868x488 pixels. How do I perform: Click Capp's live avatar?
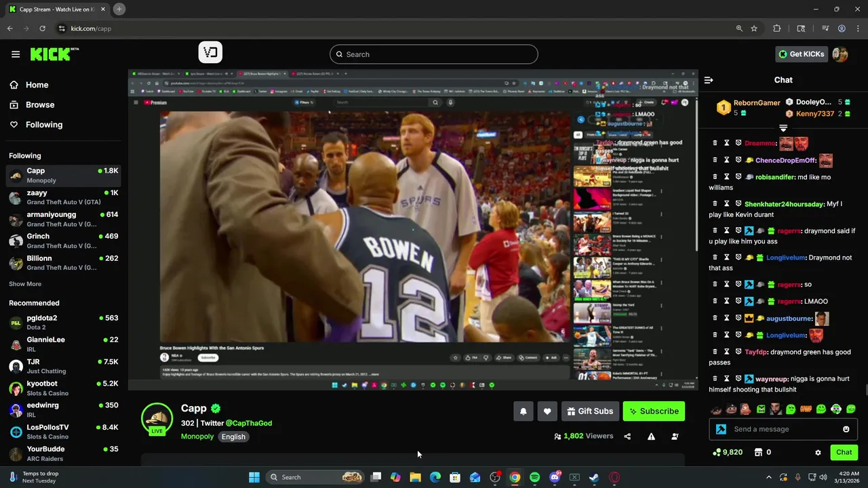pos(157,418)
